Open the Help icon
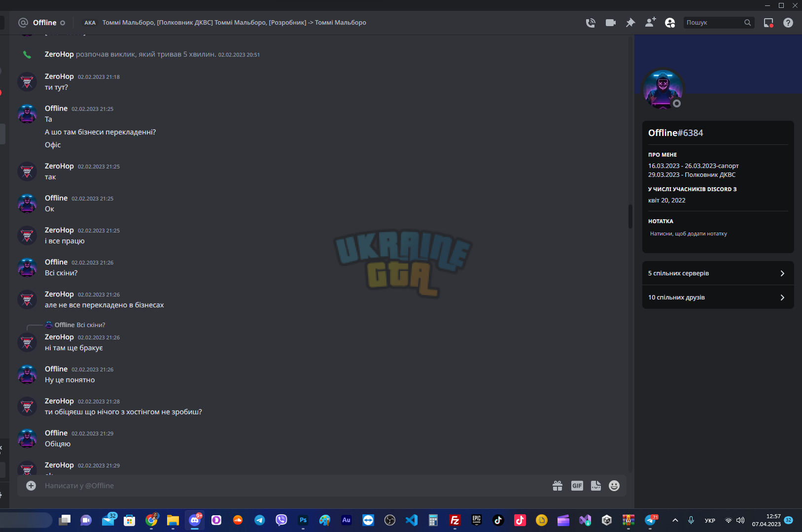The width and height of the screenshot is (802, 532). click(x=788, y=23)
